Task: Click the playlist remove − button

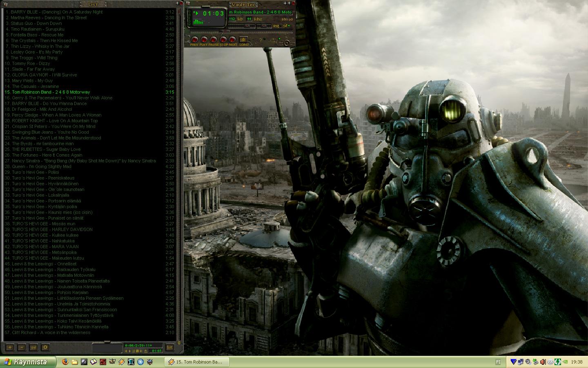Action: tap(22, 348)
